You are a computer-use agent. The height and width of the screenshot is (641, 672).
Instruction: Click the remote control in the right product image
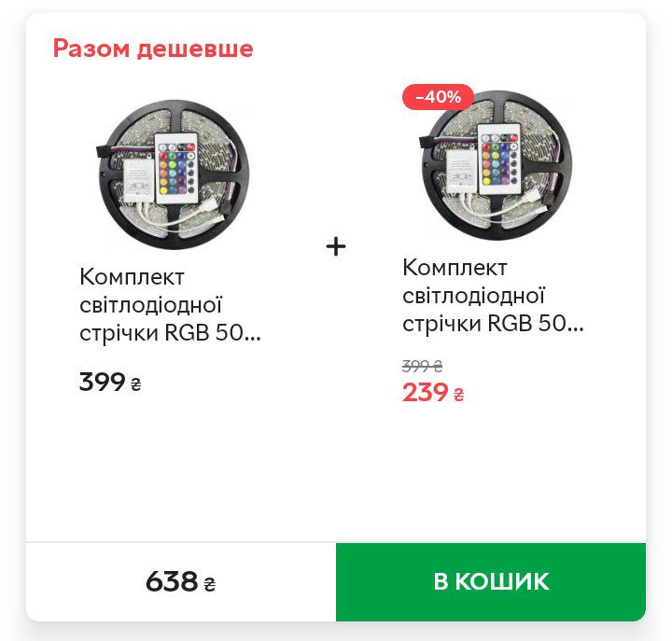point(499,160)
